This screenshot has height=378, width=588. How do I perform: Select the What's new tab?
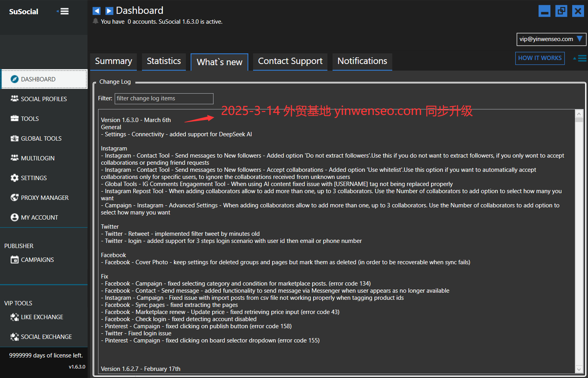click(x=219, y=62)
